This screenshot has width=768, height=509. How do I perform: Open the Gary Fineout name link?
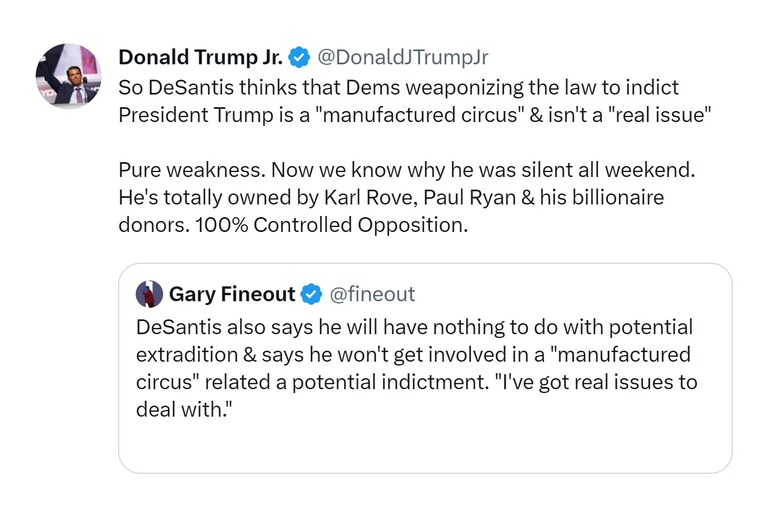pyautogui.click(x=231, y=294)
